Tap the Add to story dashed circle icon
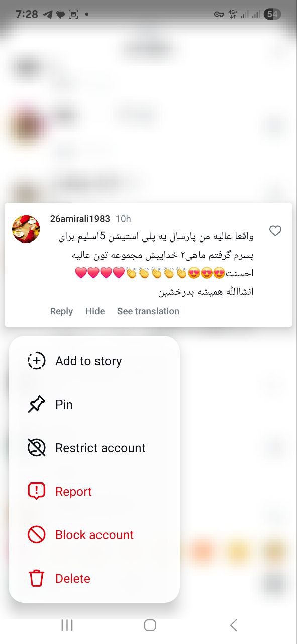The image size is (297, 644). [36, 361]
